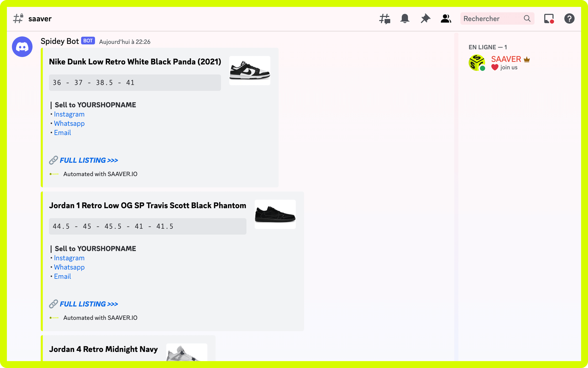Open Instagram link in Jordan 1 card
This screenshot has height=368, width=588.
(69, 258)
